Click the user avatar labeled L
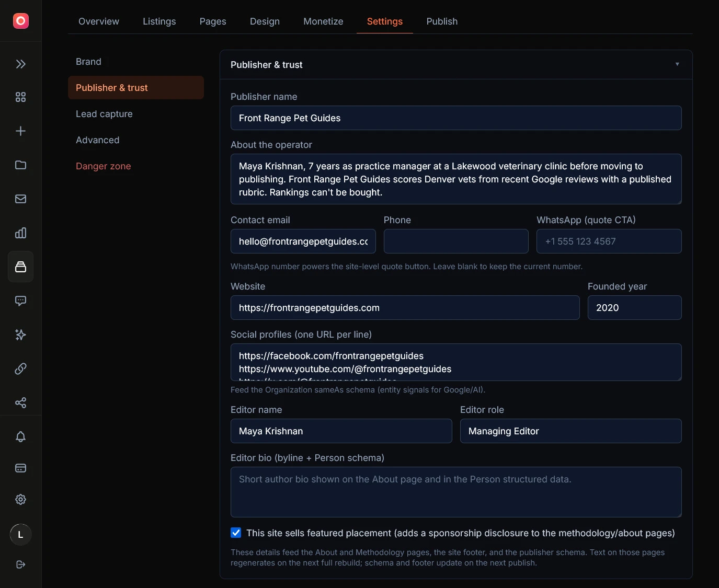Screen dimensions: 719x588 (20, 535)
